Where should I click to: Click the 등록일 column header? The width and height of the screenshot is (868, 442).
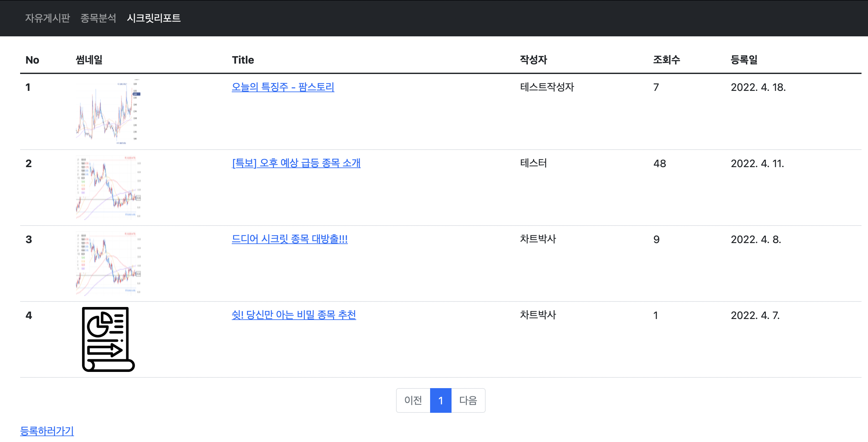click(744, 60)
